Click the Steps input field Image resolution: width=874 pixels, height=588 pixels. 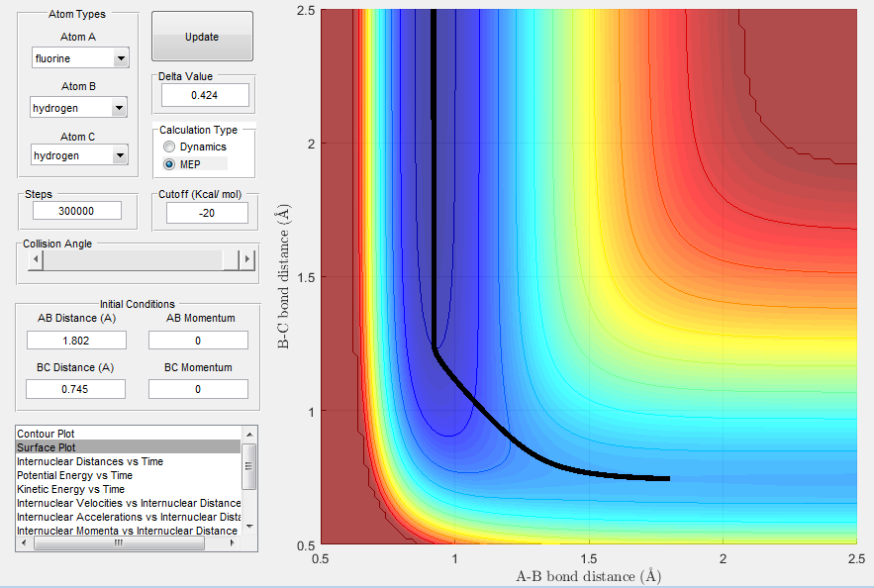coord(77,211)
